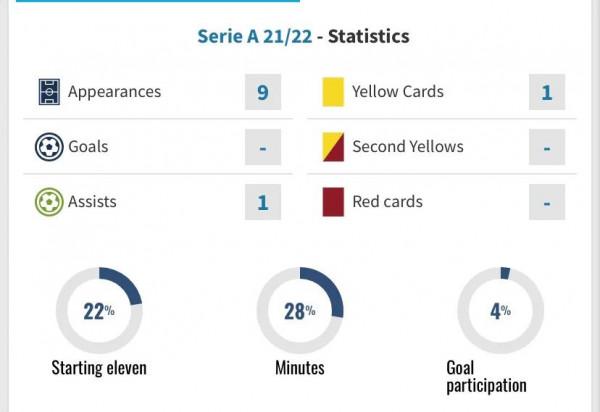Click the 4% Goal participation chart
Image resolution: width=600 pixels, height=412 pixels.
[x=500, y=310]
